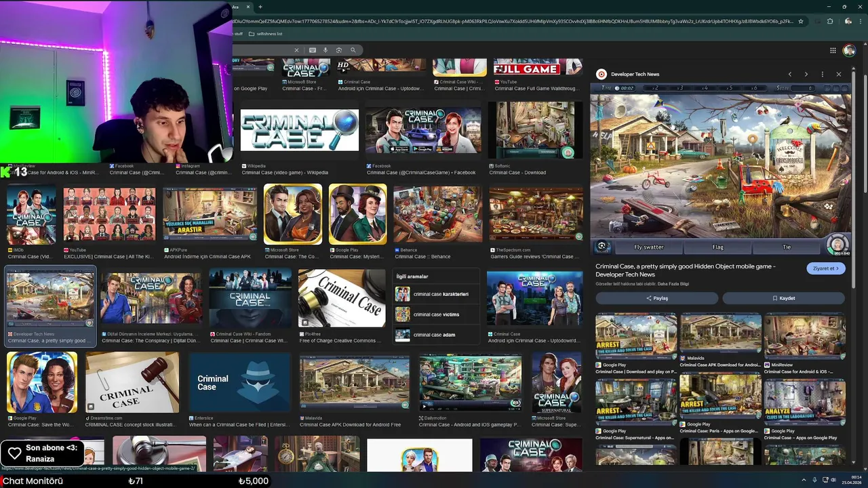868x488 pixels.
Task: Open related Criminal Case: Supernatural image
Action: (636, 401)
